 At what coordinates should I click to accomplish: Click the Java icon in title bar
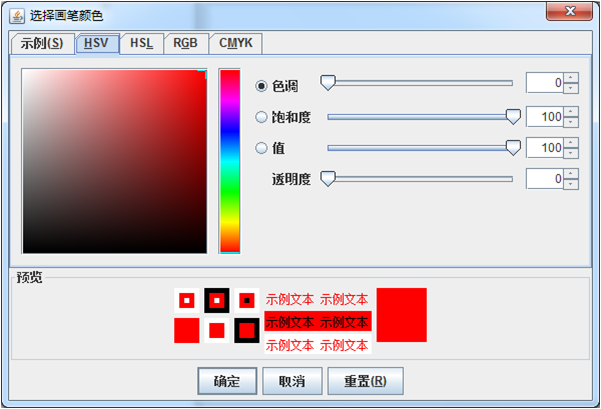pos(17,16)
